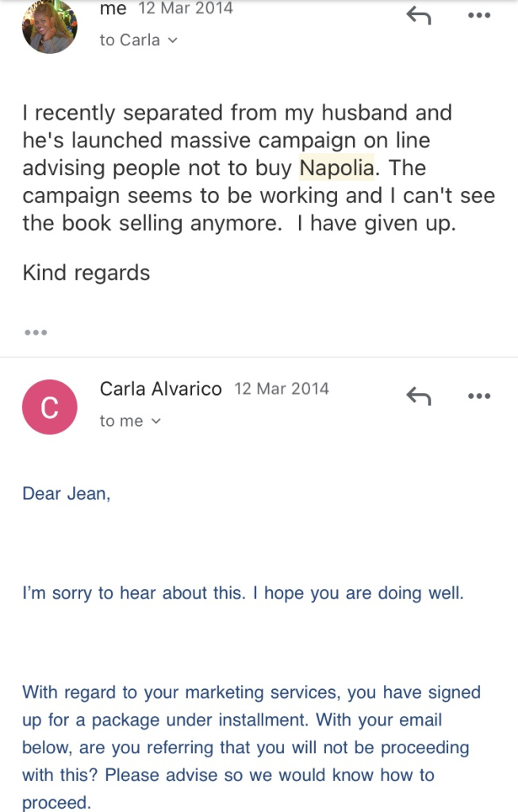The image size is (518, 812).
Task: Expand recipient details chevron beside 'to Carla'
Action: click(172, 40)
